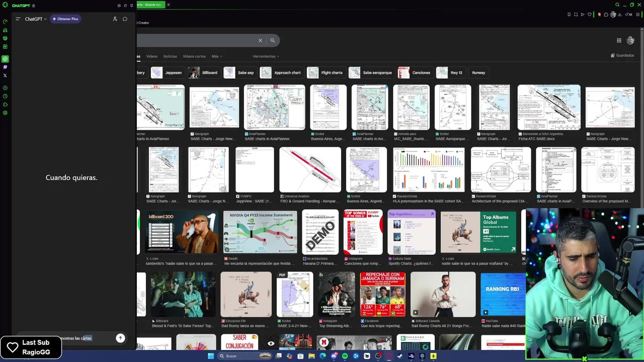The height and width of the screenshot is (362, 644).
Task: Open the Twitch sidebar icon
Action: point(5,67)
